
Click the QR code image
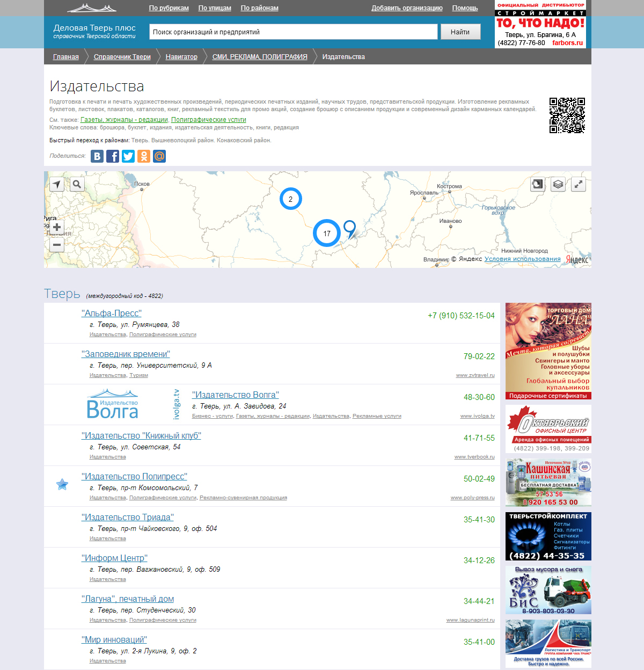[x=567, y=115]
